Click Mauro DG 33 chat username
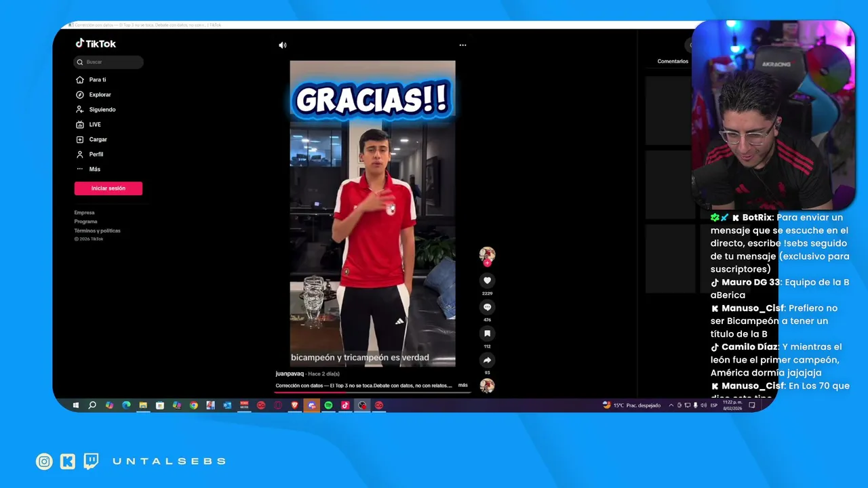This screenshot has width=868, height=488. tap(751, 282)
